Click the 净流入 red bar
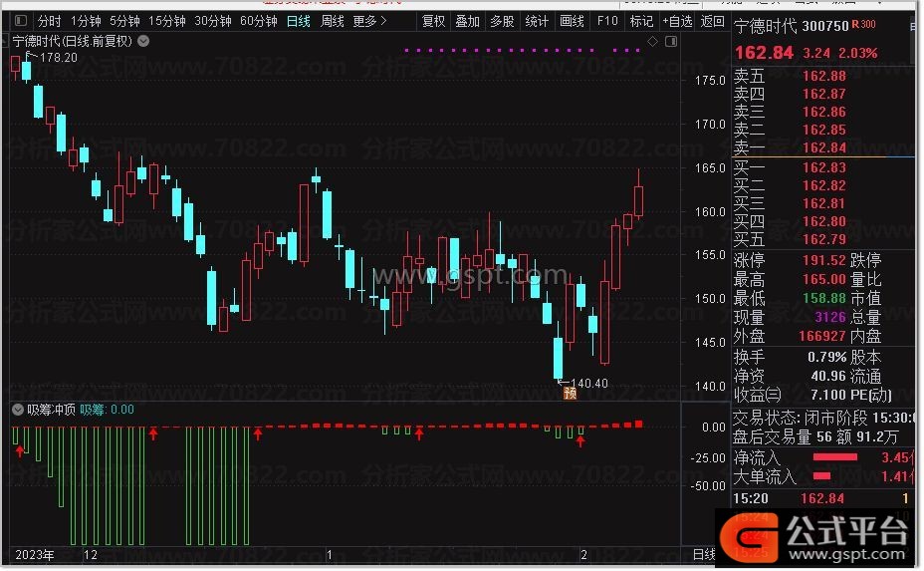This screenshot has width=924, height=571. pyautogui.click(x=835, y=457)
